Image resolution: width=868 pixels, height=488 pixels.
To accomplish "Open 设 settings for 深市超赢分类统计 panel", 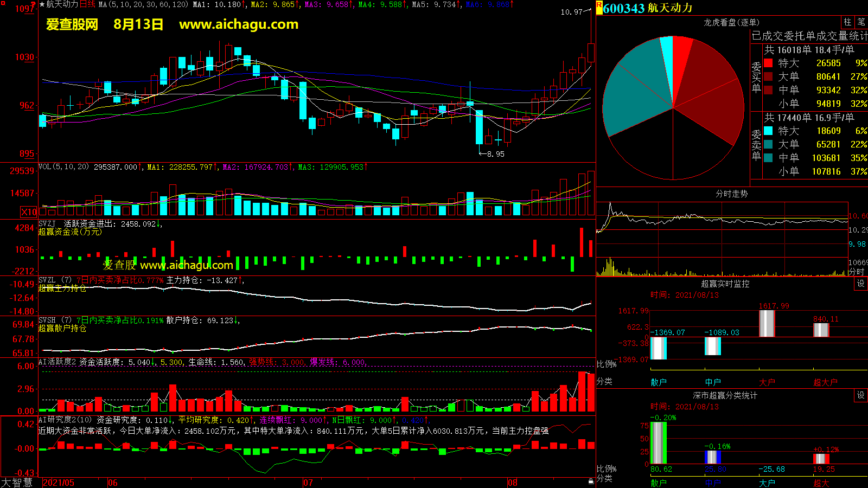I will coord(861,395).
